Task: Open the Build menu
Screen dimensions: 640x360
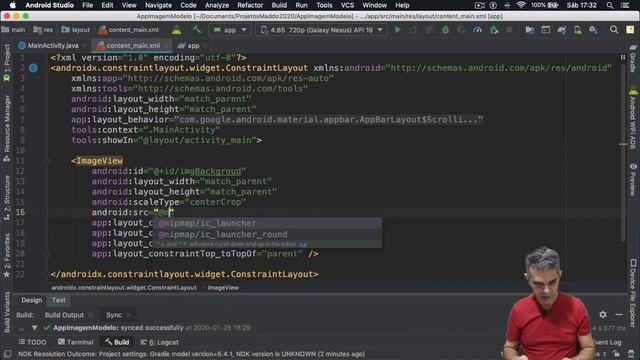Action: [x=279, y=5]
